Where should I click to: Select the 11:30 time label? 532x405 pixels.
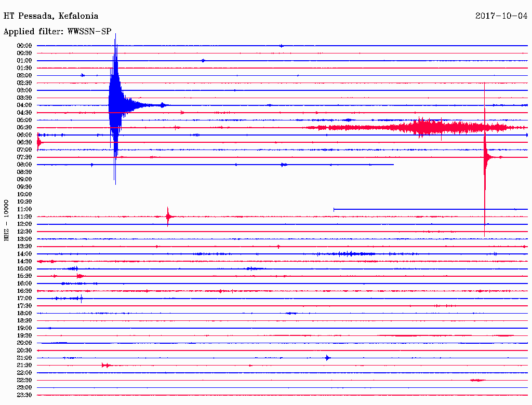24,217
